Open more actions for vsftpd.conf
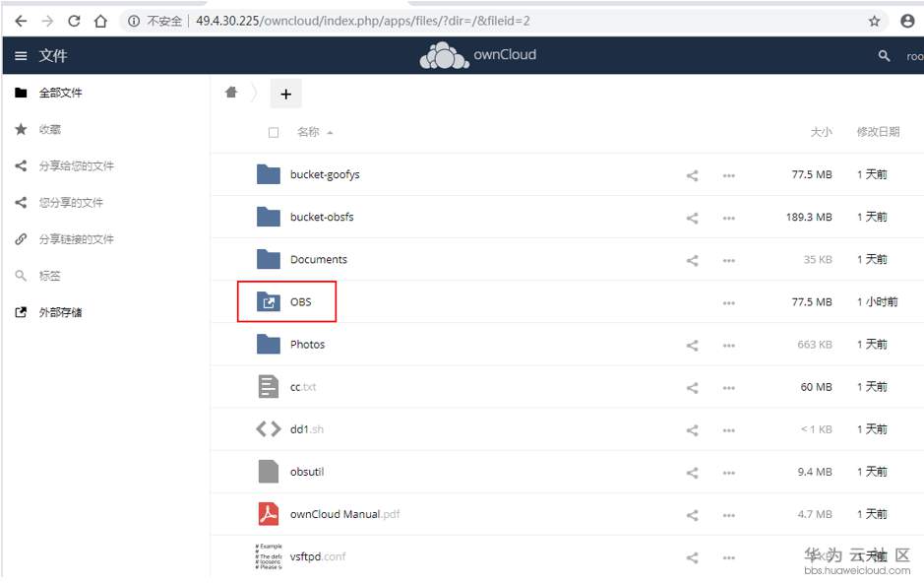 coord(729,557)
